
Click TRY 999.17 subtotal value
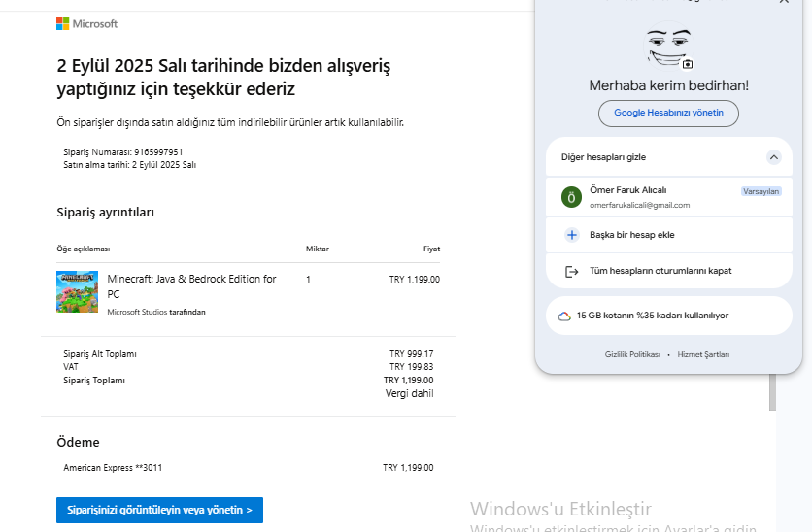pos(411,354)
